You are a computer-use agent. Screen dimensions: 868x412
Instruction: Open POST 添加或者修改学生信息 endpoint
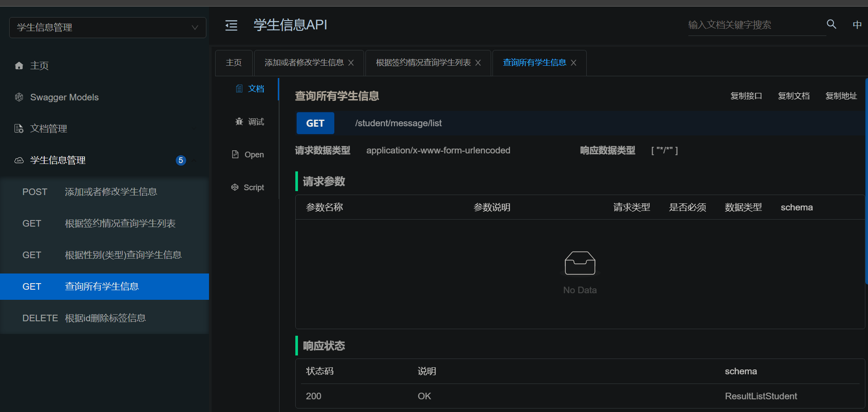coord(104,192)
